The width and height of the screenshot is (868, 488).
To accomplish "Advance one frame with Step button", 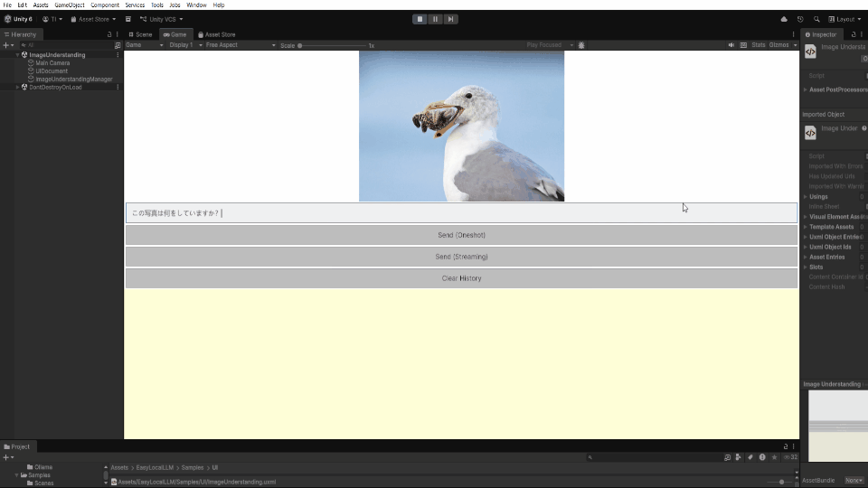I will 450,19.
